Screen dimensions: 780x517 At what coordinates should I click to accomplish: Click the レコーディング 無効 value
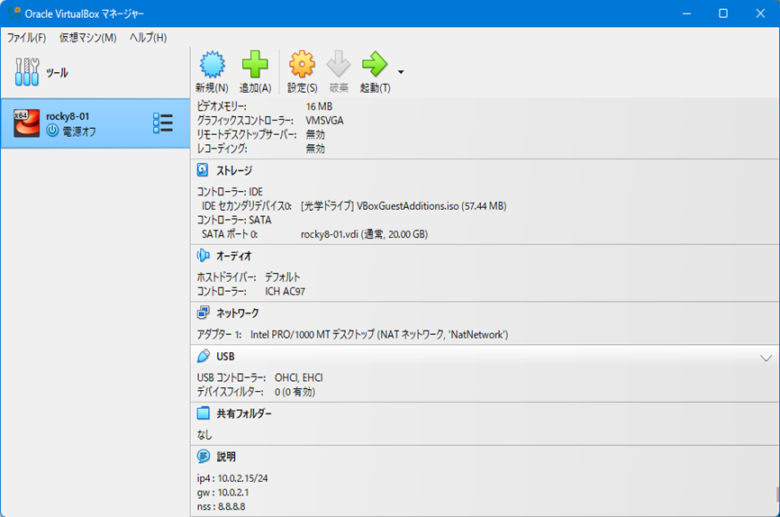(x=315, y=149)
